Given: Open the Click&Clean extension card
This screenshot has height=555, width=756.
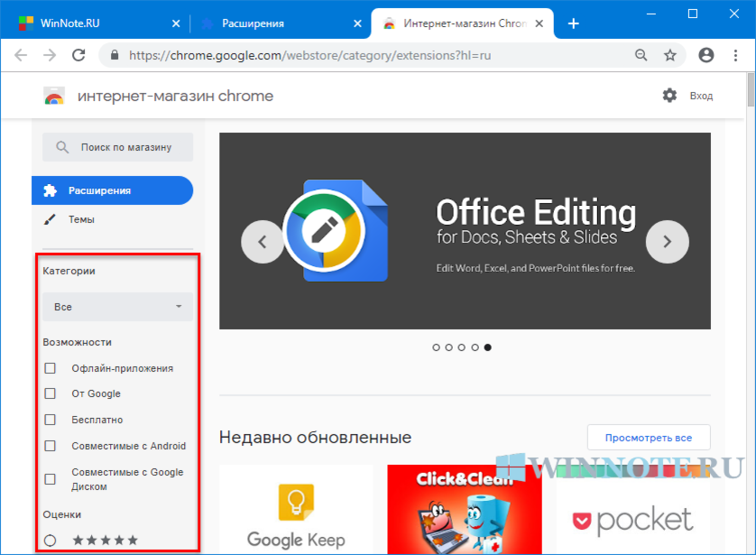Looking at the screenshot, I should [465, 510].
